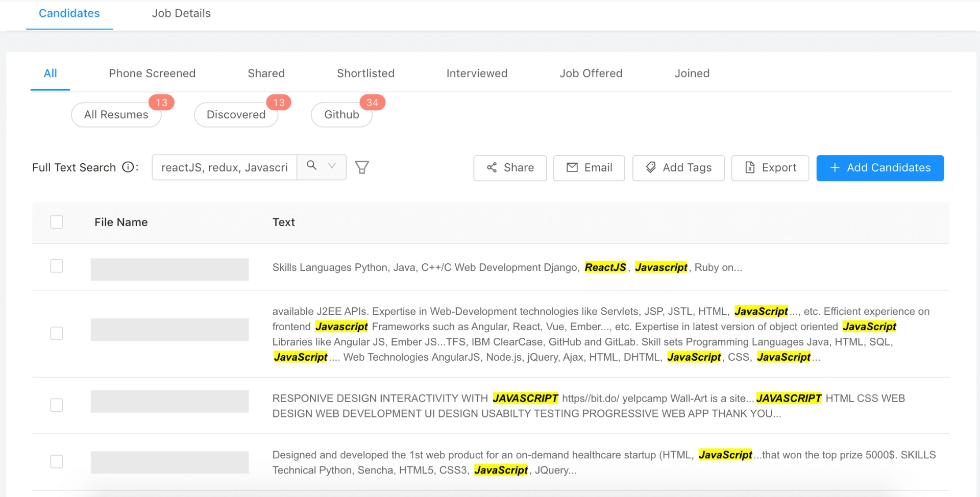Switch to the Job Details tab
Screen dimensions: 980x497
click(181, 13)
